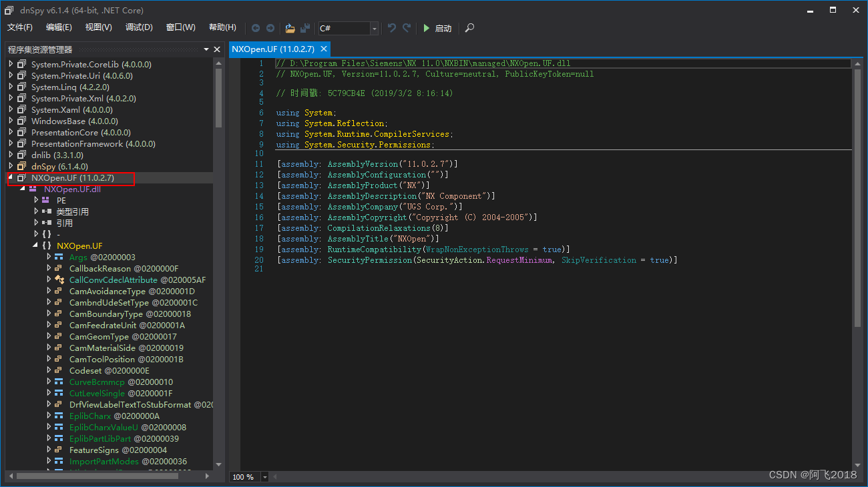
Task: Click the Save All modules icon
Action: [x=304, y=28]
